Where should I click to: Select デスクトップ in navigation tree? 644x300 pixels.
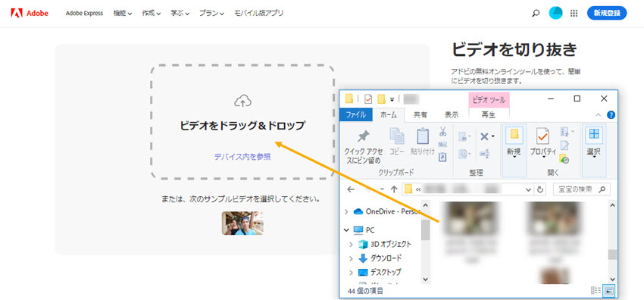point(380,272)
